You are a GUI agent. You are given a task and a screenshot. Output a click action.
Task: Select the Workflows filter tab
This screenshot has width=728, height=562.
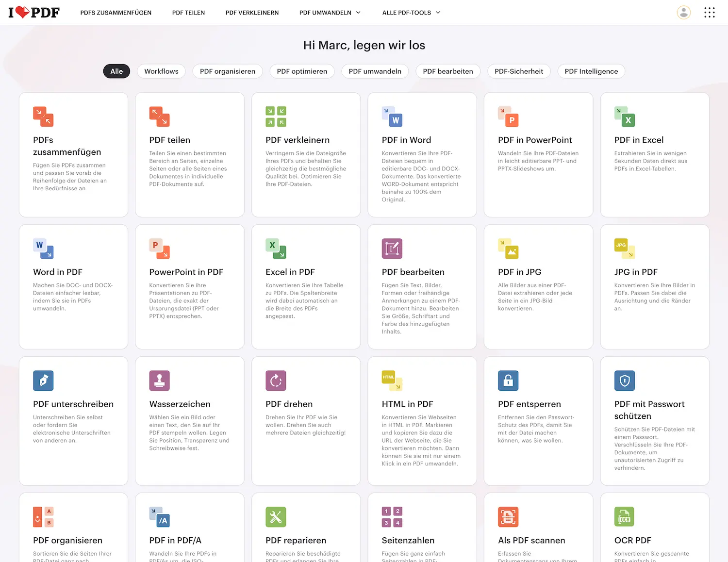point(161,71)
